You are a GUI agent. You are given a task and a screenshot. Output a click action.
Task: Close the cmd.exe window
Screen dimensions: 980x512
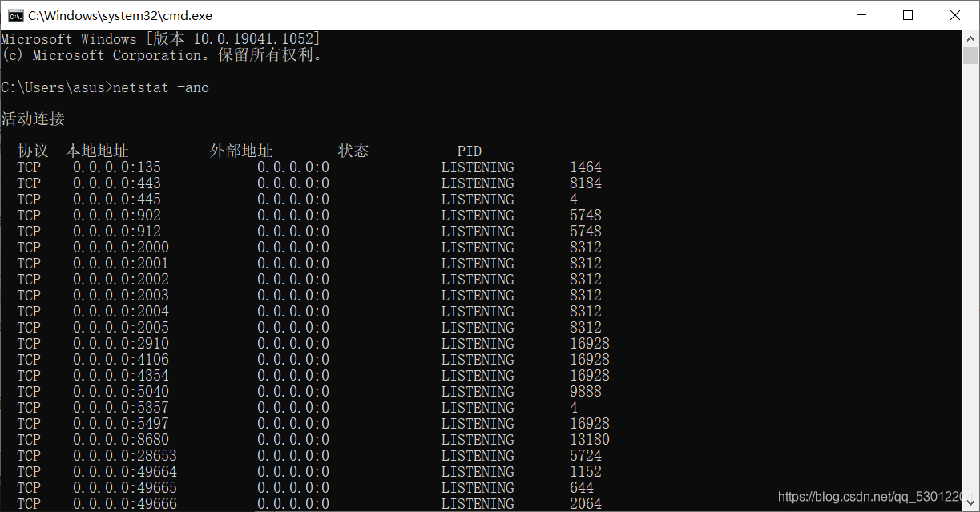(x=955, y=15)
